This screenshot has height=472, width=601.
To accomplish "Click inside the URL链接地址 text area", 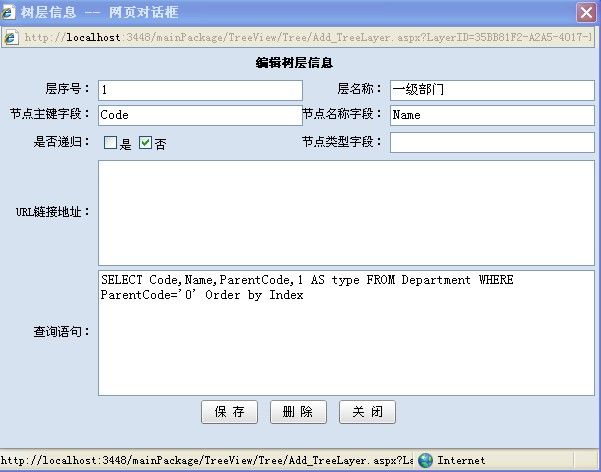I will [x=346, y=213].
